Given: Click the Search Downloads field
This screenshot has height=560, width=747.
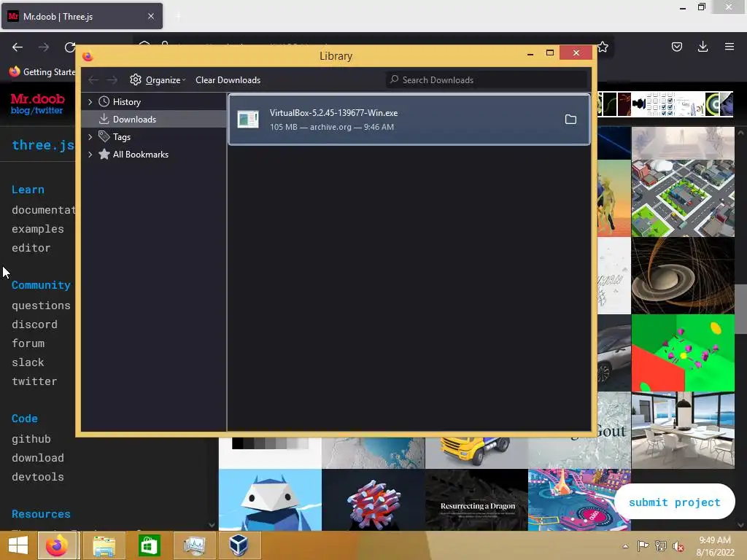Looking at the screenshot, I should [486, 80].
